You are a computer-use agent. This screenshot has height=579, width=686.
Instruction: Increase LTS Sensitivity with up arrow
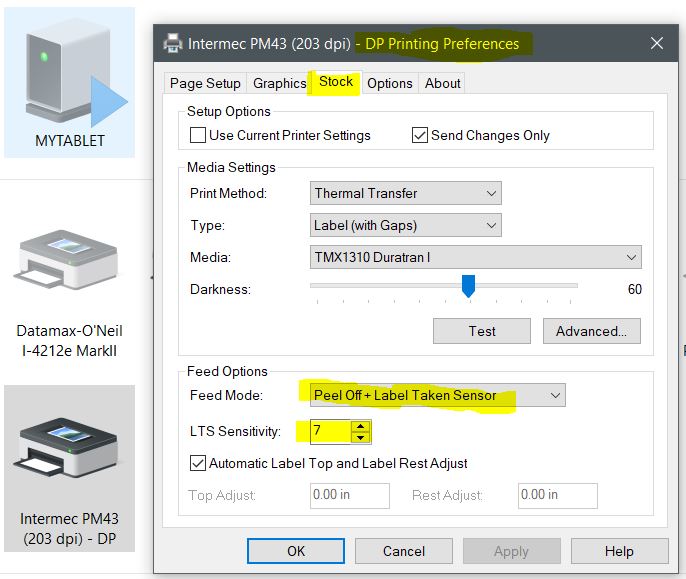(361, 426)
